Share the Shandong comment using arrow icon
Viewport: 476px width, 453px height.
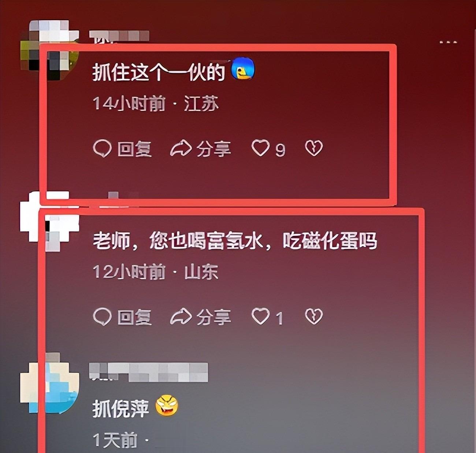(x=181, y=317)
